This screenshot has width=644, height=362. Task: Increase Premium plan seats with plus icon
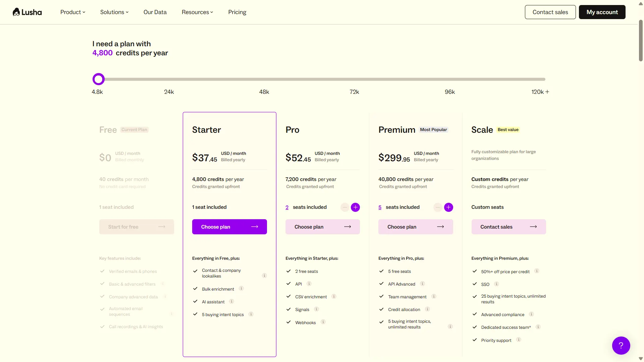pyautogui.click(x=448, y=207)
